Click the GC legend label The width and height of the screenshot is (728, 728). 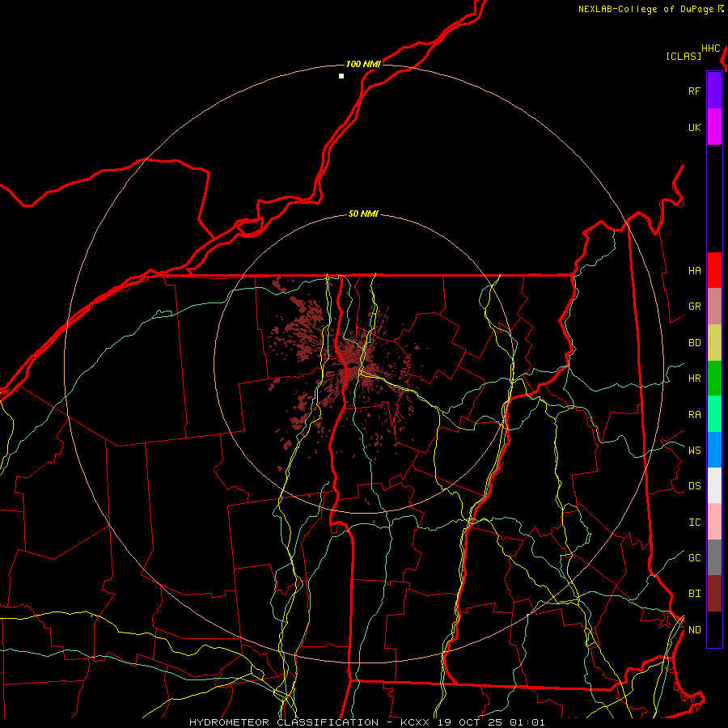(x=694, y=557)
